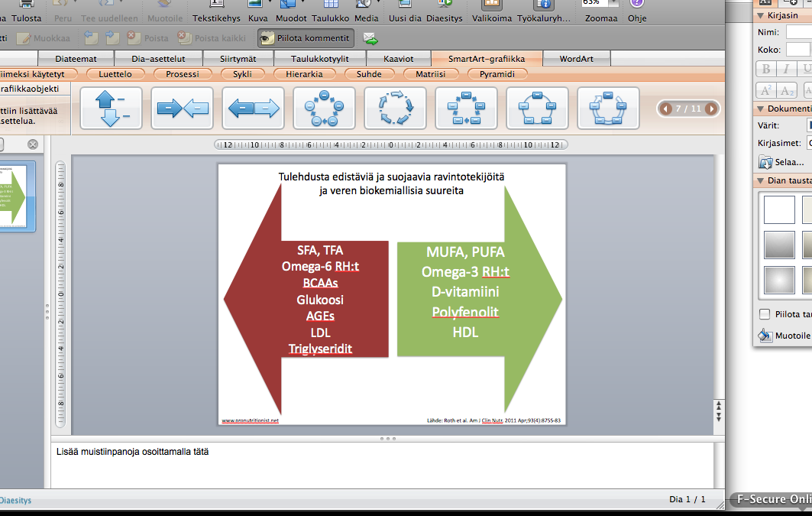Click the Nimi font name field
This screenshot has width=812, height=516.
798,32
